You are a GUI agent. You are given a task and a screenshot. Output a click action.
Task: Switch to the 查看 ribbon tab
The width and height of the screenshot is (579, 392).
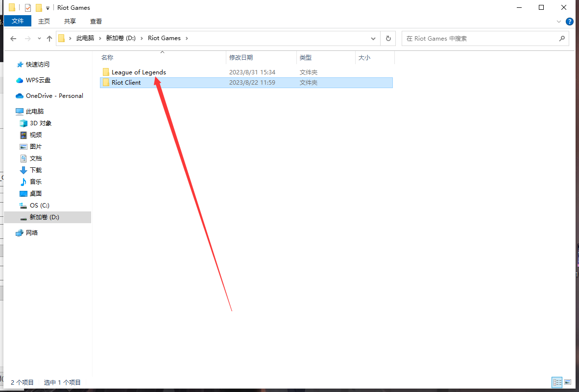pyautogui.click(x=96, y=22)
